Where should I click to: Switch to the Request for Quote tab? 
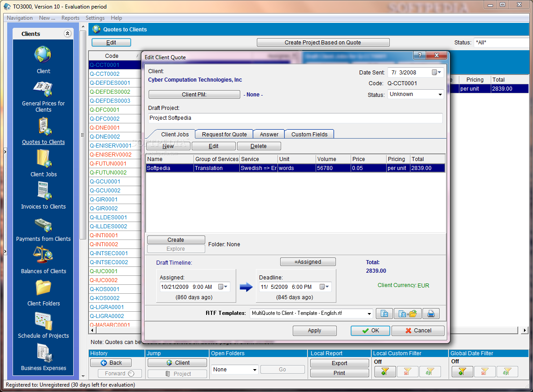(225, 135)
